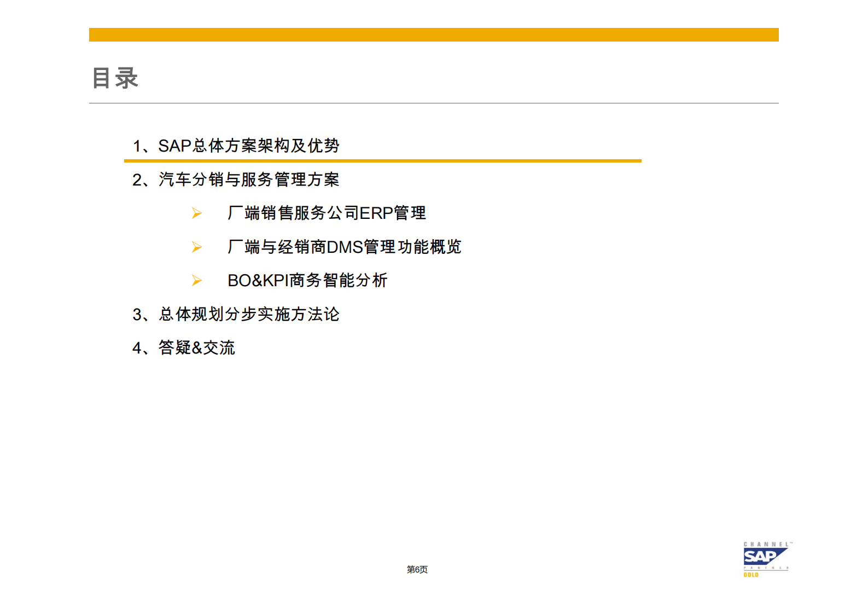Click the slide title 目录

115,78
